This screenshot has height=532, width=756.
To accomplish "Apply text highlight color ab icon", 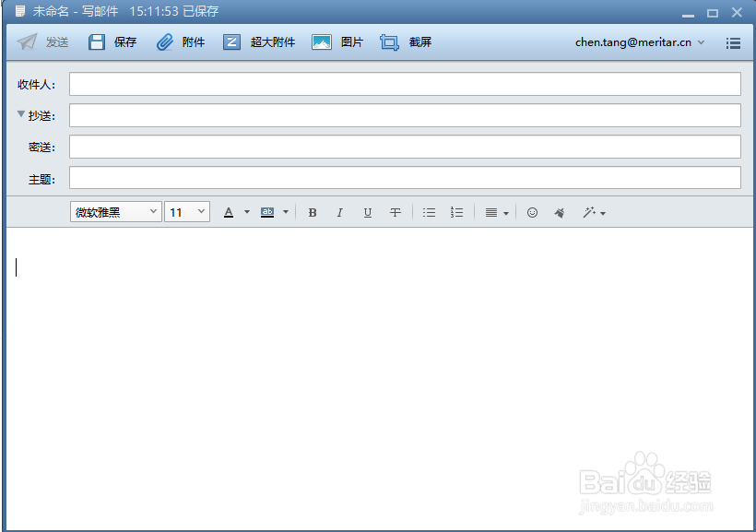I will click(x=267, y=212).
